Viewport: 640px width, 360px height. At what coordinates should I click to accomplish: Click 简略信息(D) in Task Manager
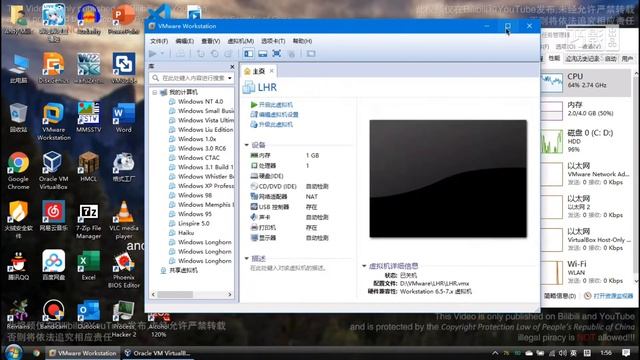560,296
